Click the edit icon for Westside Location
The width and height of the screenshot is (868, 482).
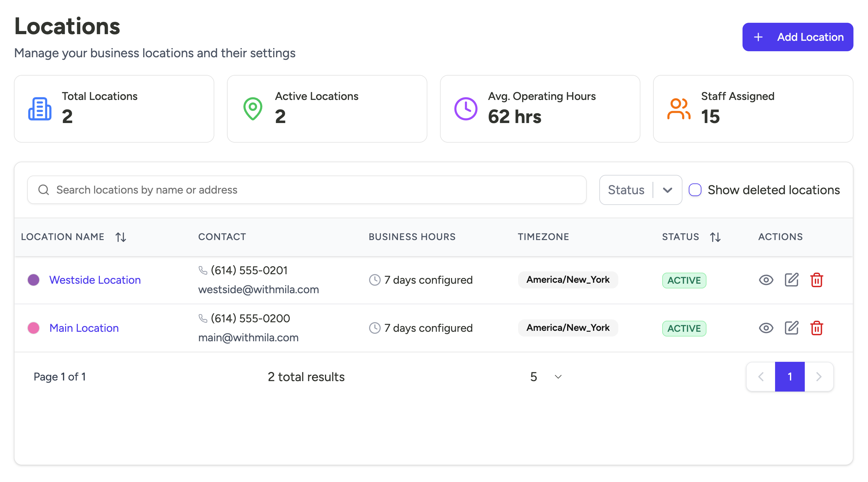click(791, 280)
